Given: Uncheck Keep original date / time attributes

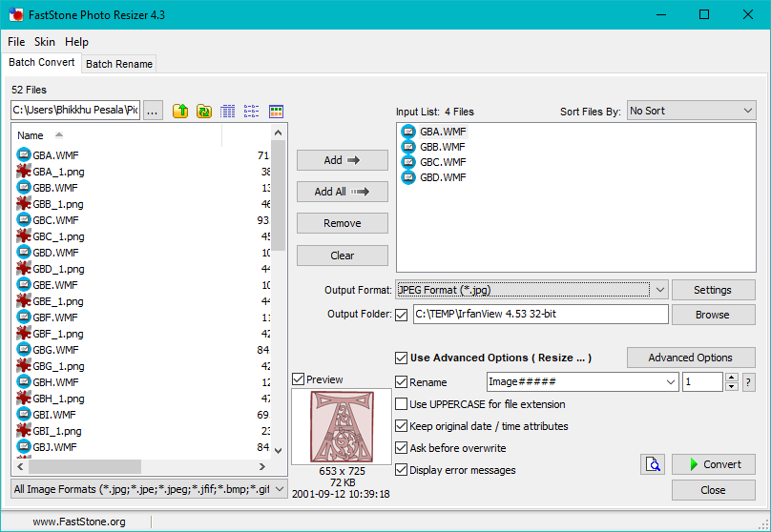Looking at the screenshot, I should (x=402, y=426).
